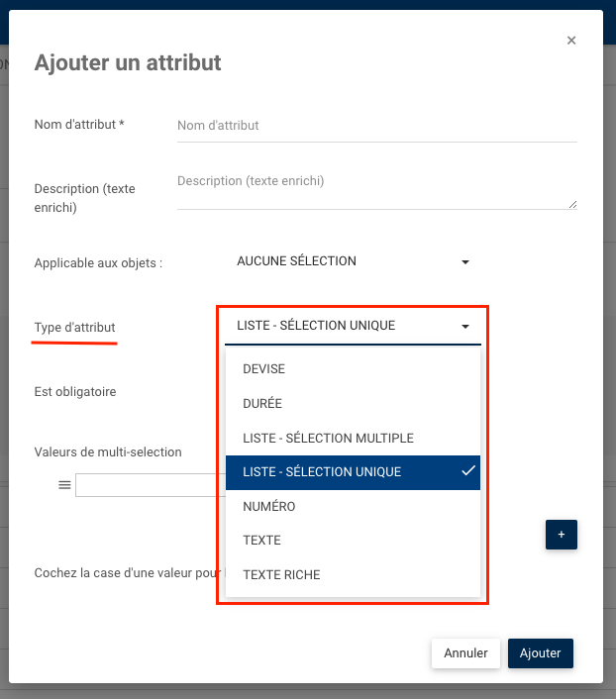Click the multi-selection value input box
Screen dimensions: 616x699
[150, 485]
